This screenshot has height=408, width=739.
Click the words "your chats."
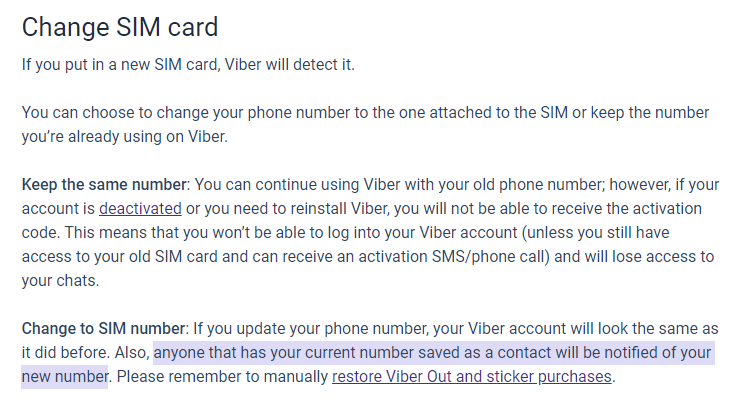[60, 280]
